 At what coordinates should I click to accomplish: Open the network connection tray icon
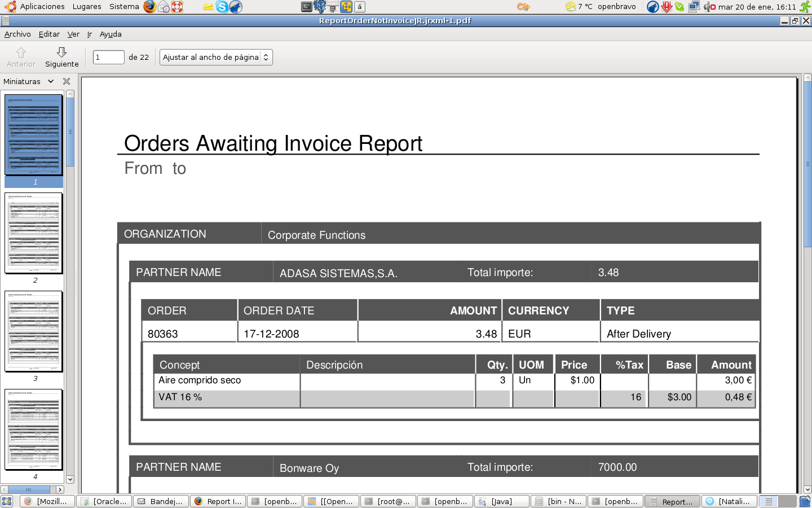point(694,7)
